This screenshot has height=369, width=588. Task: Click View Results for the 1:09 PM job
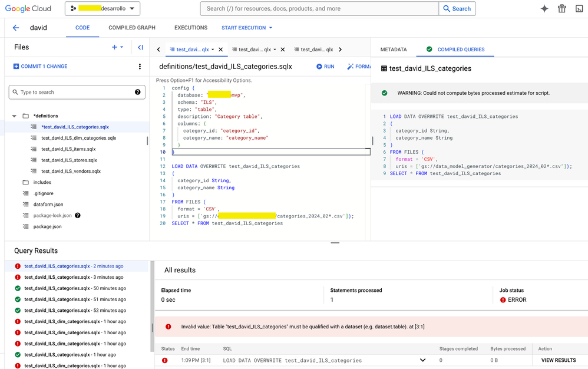(559, 360)
